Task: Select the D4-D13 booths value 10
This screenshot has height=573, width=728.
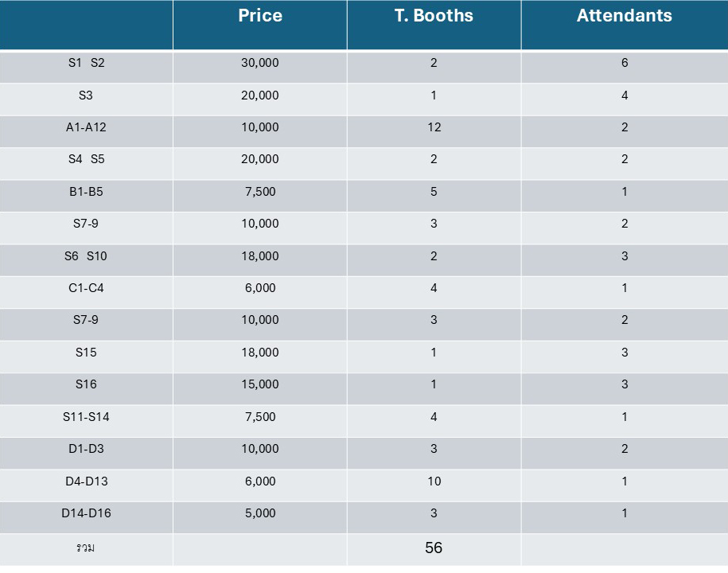Action: point(434,481)
